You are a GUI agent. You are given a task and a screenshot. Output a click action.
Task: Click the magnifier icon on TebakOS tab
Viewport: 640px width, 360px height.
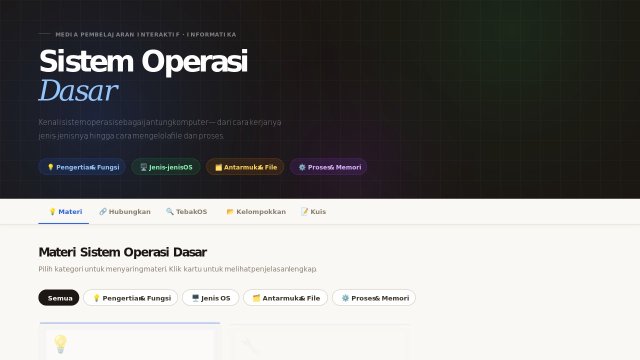170,211
